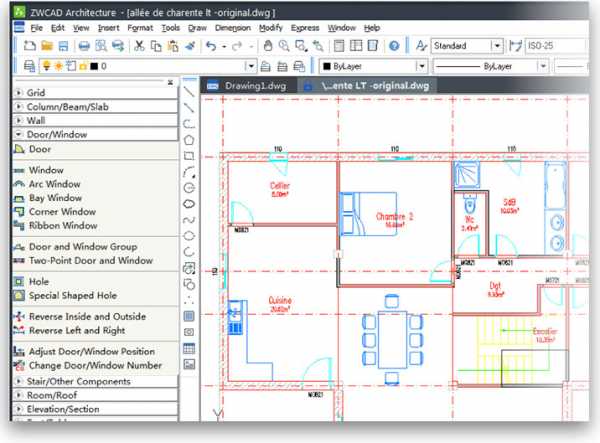Screen dimensions: 600x443
Task: Open the Standard text style dropdown
Action: pyautogui.click(x=497, y=46)
